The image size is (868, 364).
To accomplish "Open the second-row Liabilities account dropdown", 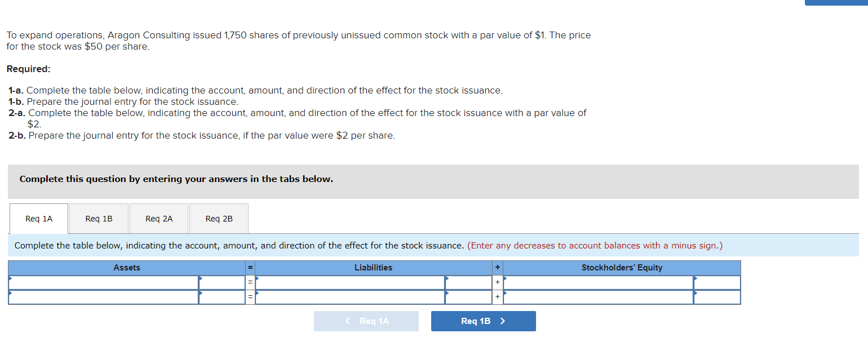I will [349, 297].
